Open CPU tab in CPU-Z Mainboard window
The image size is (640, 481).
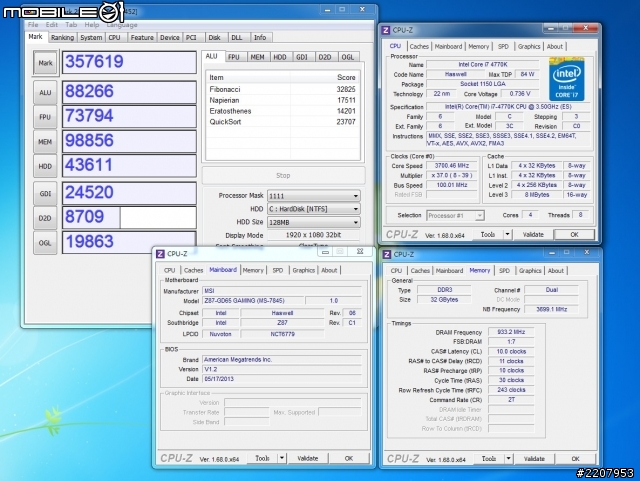(x=169, y=270)
